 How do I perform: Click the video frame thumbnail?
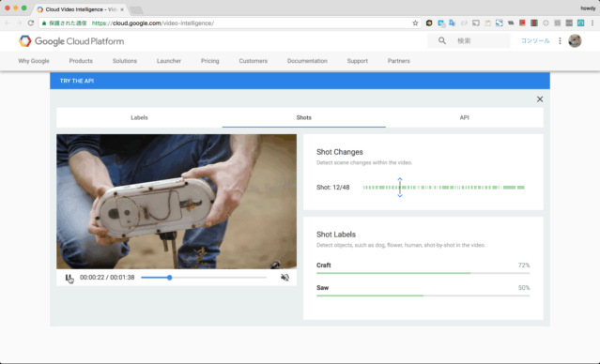[177, 202]
